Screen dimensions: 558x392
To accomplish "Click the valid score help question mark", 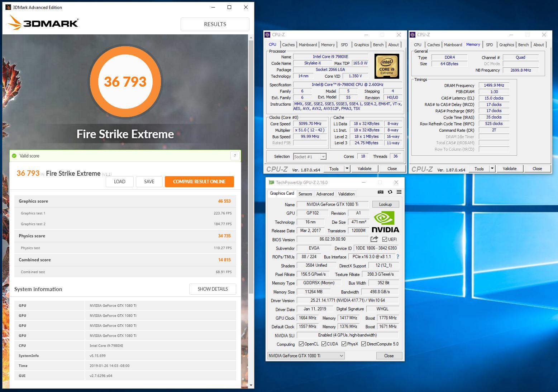I will pos(235,156).
